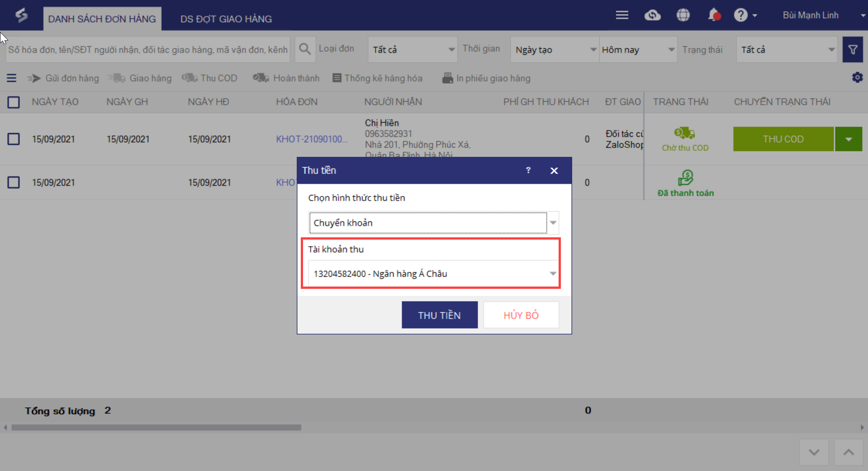Open the Trạng thái dropdown

click(787, 50)
